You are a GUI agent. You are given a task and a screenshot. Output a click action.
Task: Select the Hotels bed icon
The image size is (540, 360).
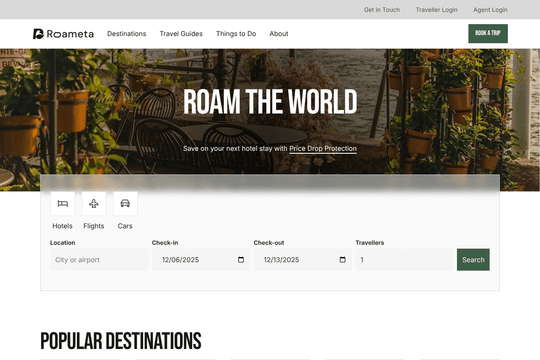click(x=62, y=204)
